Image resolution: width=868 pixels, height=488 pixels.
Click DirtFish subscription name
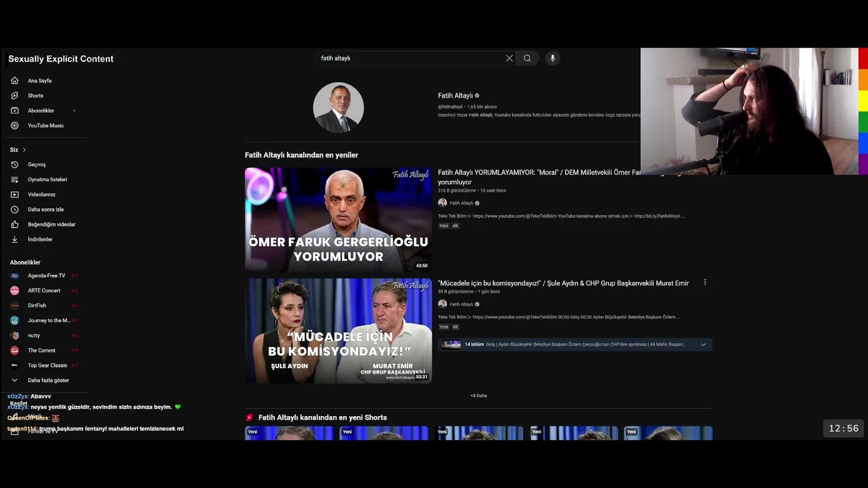click(37, 306)
